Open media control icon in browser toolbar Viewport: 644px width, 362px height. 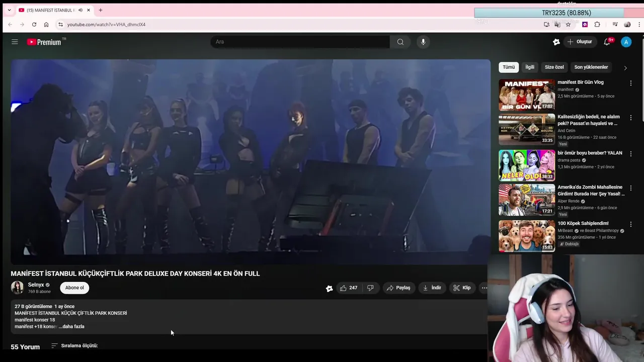point(615,24)
